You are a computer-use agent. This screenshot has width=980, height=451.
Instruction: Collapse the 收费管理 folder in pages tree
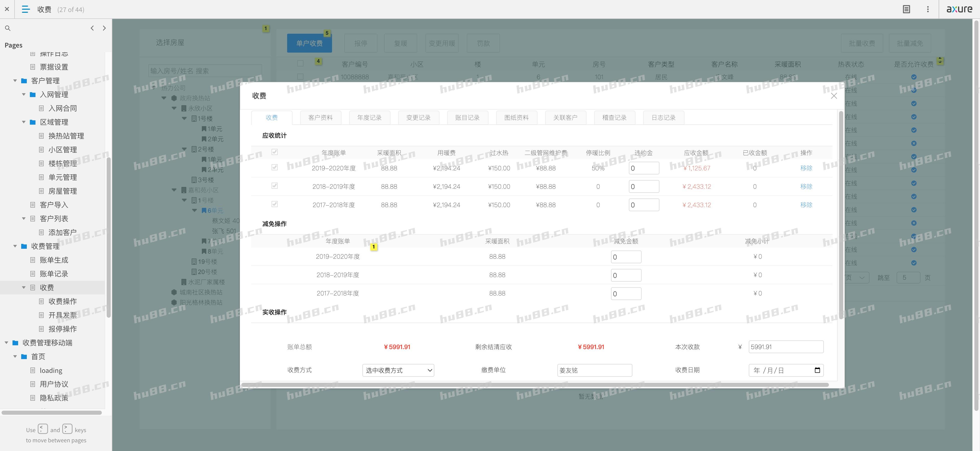point(15,246)
